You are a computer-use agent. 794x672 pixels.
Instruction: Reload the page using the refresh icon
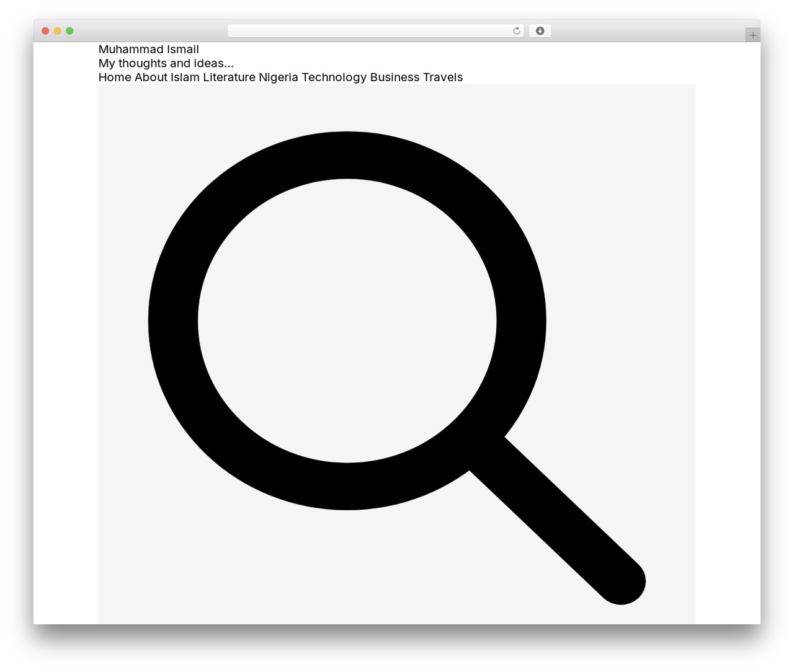click(517, 31)
